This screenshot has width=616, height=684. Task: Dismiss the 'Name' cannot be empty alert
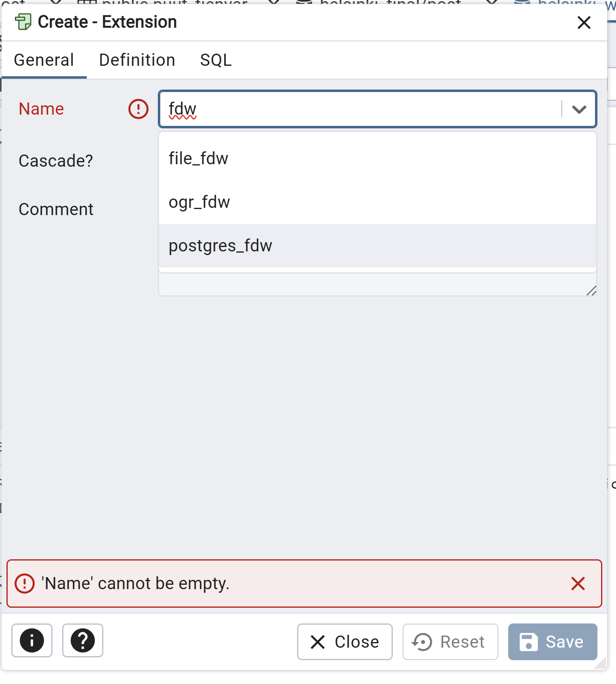click(578, 584)
